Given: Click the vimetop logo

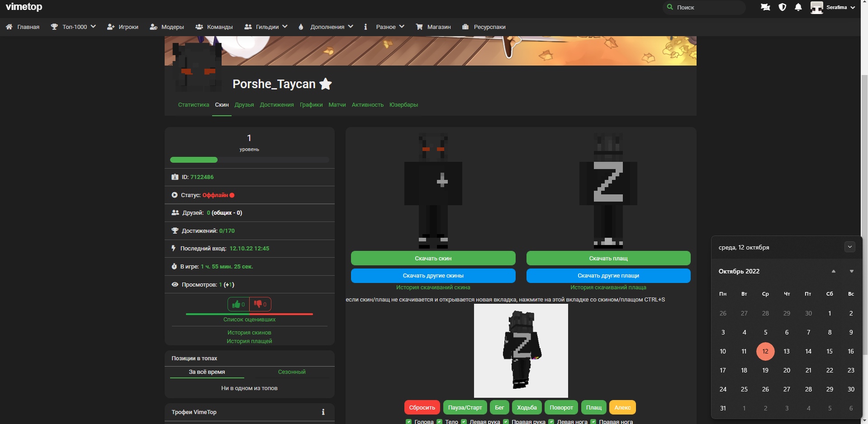Looking at the screenshot, I should (x=24, y=7).
